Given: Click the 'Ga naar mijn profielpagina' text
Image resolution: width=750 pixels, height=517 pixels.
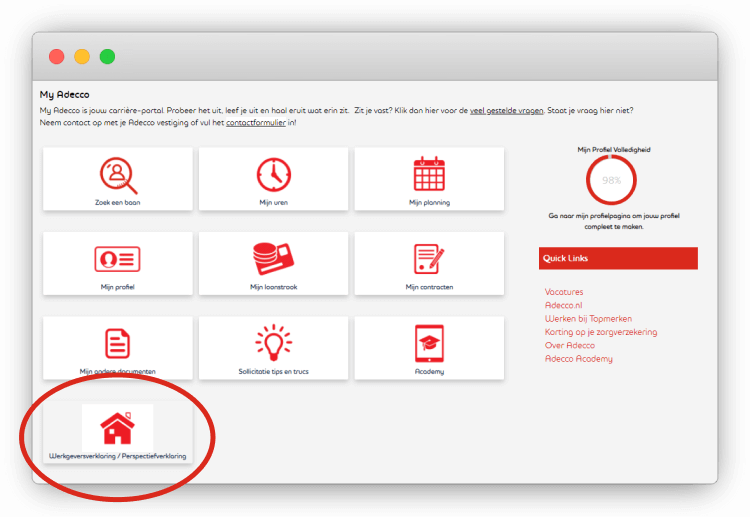Looking at the screenshot, I should pos(614,221).
